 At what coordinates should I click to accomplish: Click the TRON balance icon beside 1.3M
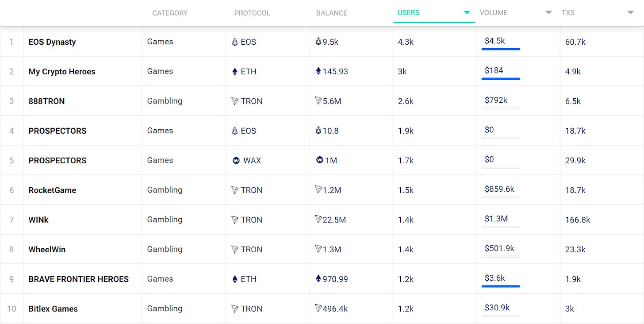tap(318, 249)
